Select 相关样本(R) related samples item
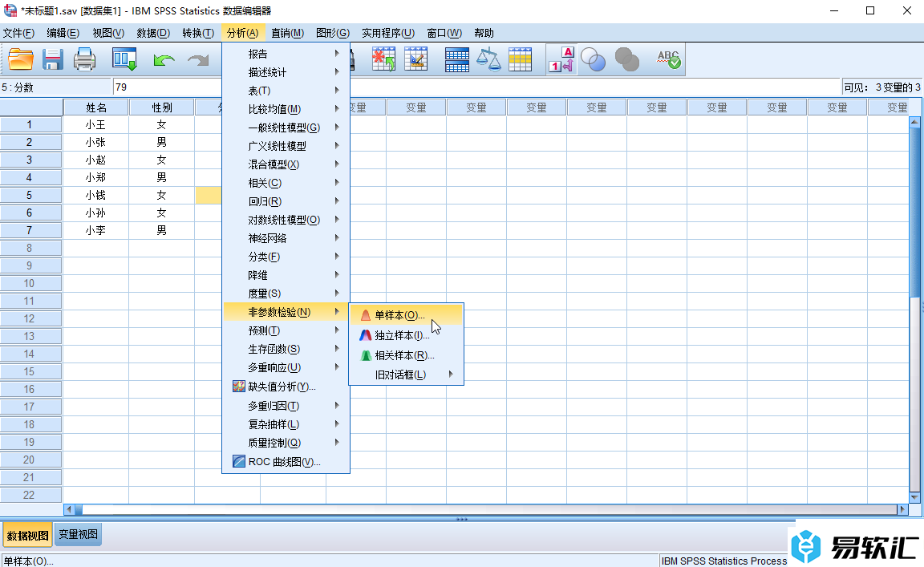924x567 pixels. pyautogui.click(x=406, y=355)
